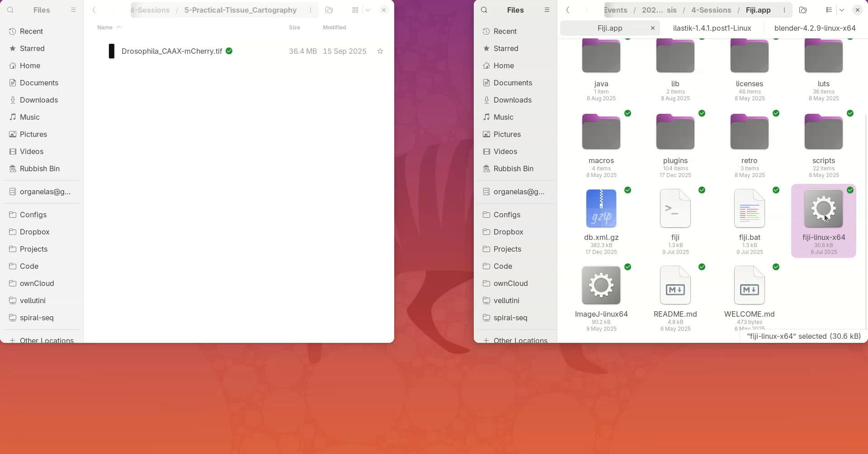Select the fiji shell script icon
Screen dimensions: 868x454
point(675,209)
